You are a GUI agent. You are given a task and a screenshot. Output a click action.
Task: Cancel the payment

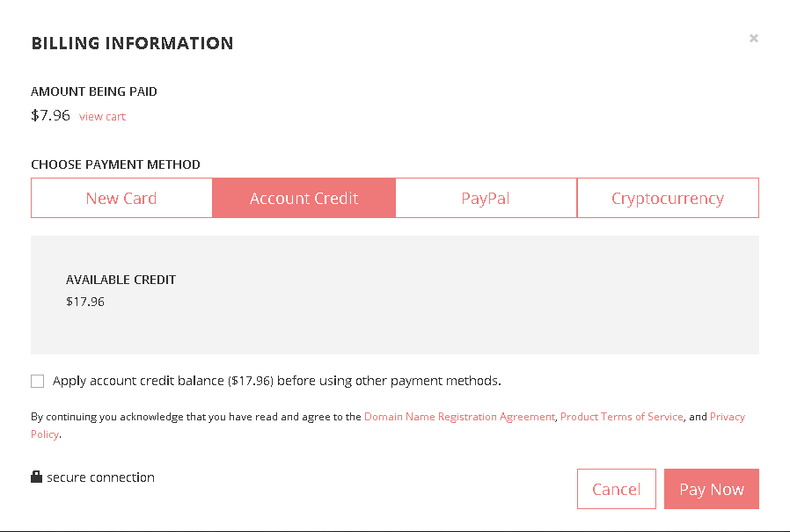pos(617,489)
